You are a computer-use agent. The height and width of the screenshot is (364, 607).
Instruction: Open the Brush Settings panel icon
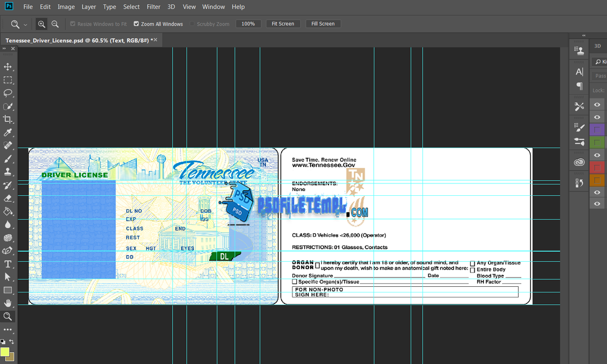(x=579, y=141)
